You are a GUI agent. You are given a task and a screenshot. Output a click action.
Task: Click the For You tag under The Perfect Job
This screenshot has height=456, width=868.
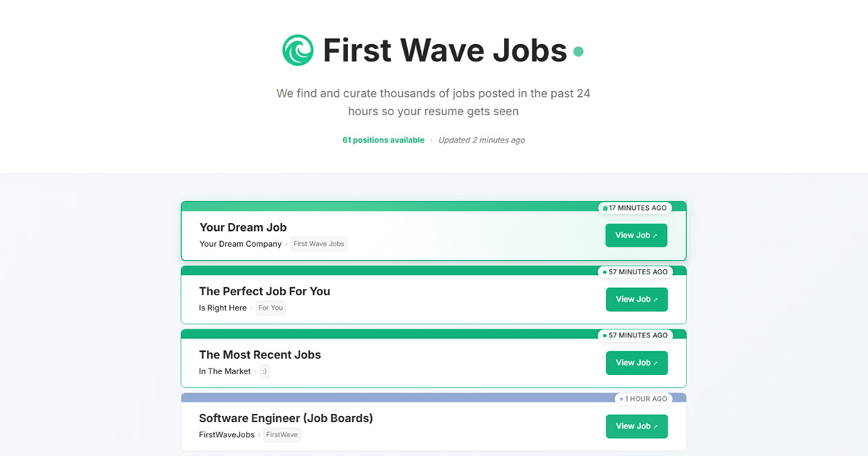coord(270,308)
